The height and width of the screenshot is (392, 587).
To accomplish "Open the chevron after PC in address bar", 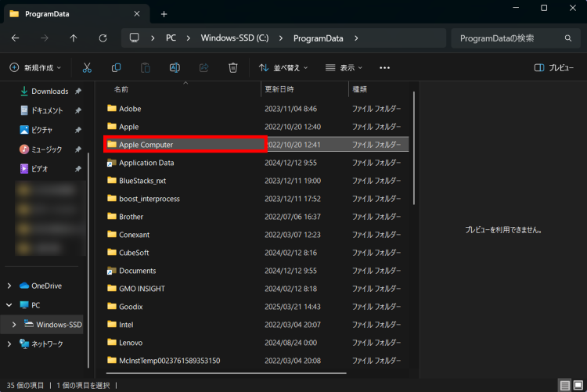I will (189, 38).
